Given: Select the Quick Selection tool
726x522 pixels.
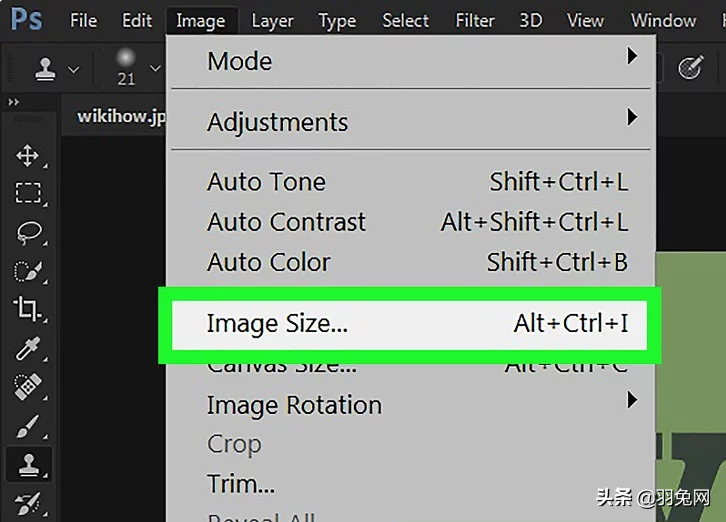Looking at the screenshot, I should (27, 271).
